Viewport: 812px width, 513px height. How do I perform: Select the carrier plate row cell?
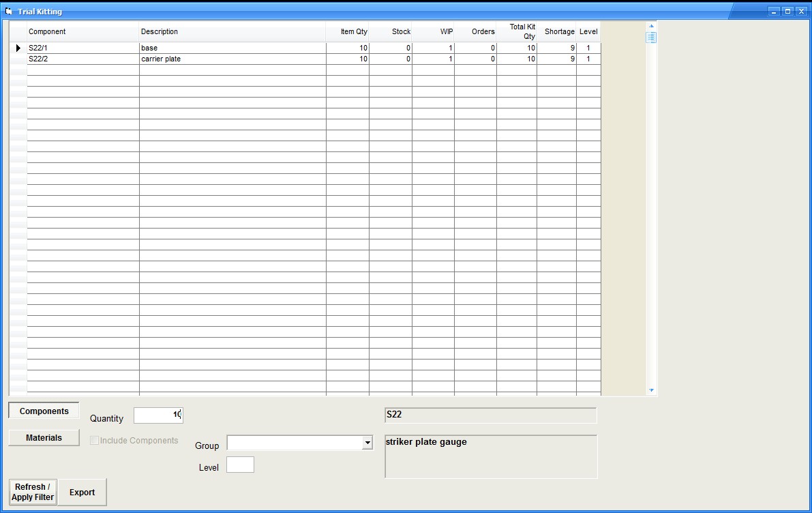pos(232,59)
